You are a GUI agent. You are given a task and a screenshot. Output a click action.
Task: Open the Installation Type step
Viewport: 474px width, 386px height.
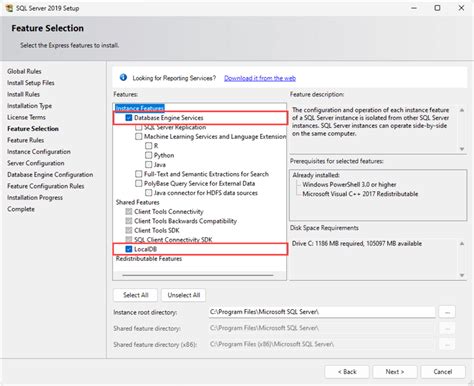click(x=29, y=106)
